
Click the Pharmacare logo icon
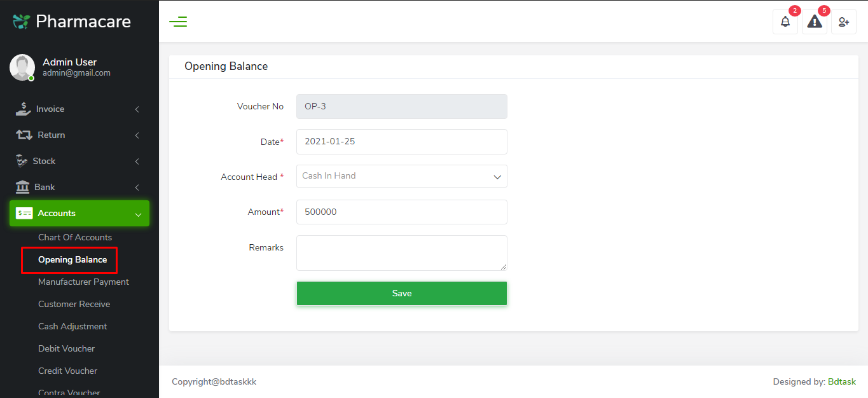[20, 20]
